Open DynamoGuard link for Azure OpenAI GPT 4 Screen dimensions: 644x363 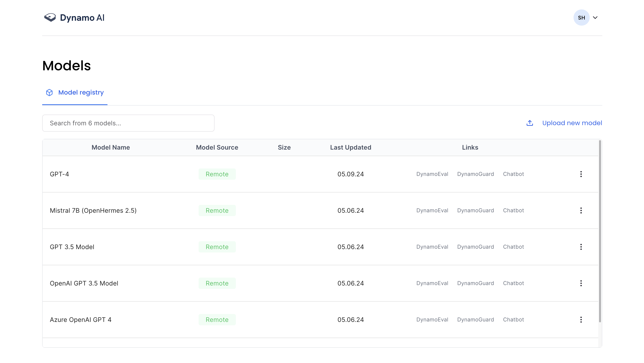click(475, 320)
